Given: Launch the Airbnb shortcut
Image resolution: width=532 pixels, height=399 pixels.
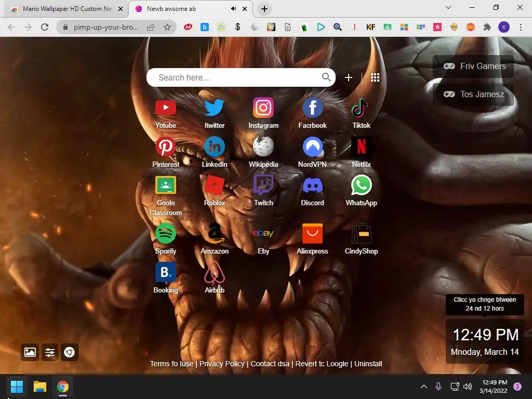Looking at the screenshot, I should pyautogui.click(x=215, y=272).
